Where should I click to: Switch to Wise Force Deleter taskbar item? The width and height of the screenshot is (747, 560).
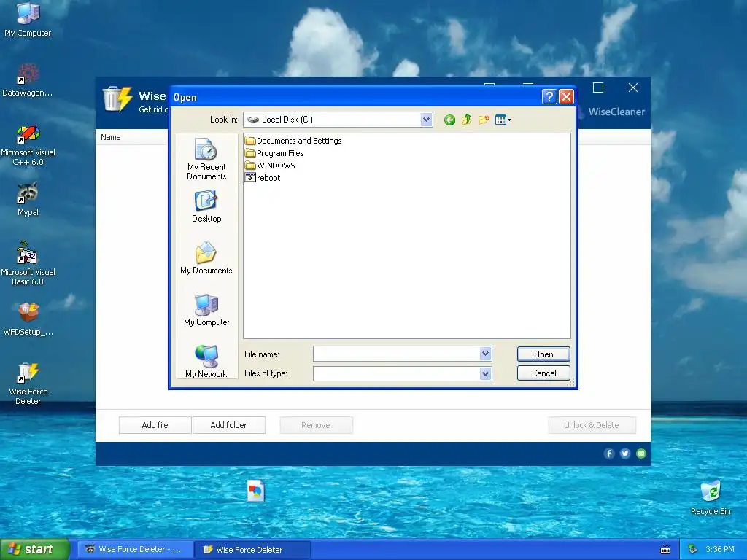252,550
